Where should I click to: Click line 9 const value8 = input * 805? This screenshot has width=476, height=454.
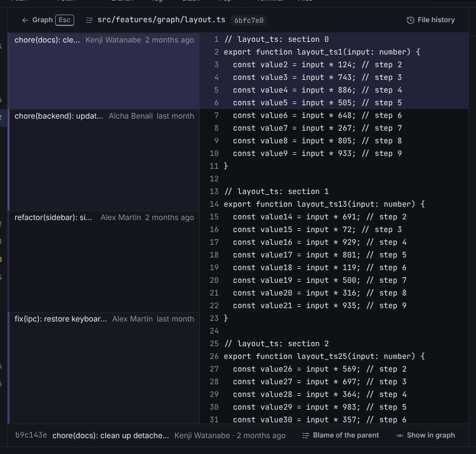(x=317, y=141)
